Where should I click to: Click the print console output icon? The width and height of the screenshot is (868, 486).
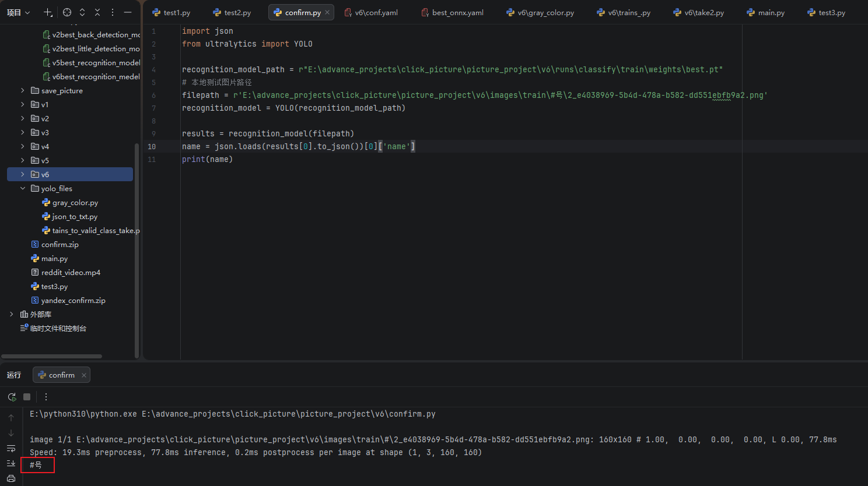[11, 478]
